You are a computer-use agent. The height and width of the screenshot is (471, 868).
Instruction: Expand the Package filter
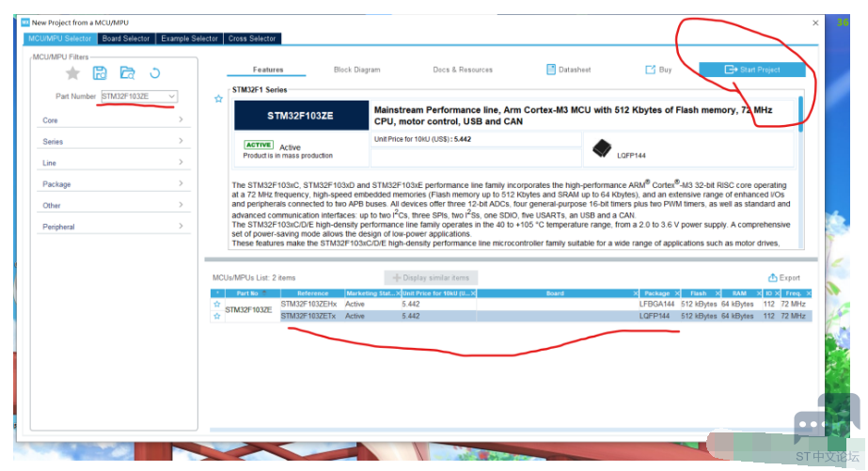pyautogui.click(x=114, y=184)
